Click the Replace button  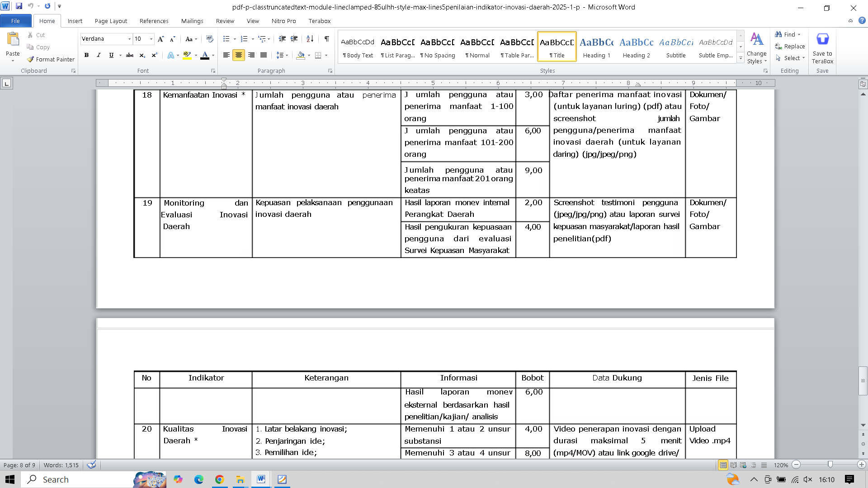(790, 46)
